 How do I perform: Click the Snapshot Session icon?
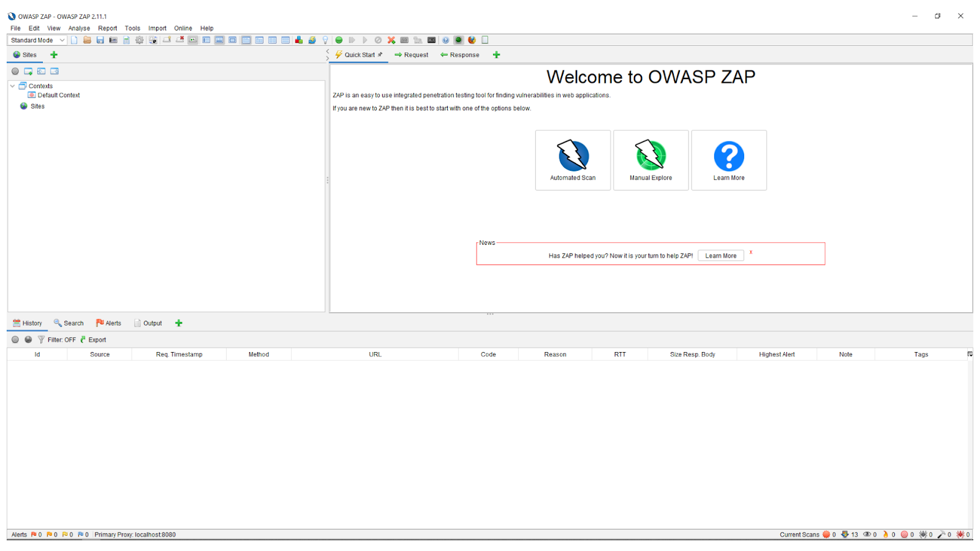(113, 40)
